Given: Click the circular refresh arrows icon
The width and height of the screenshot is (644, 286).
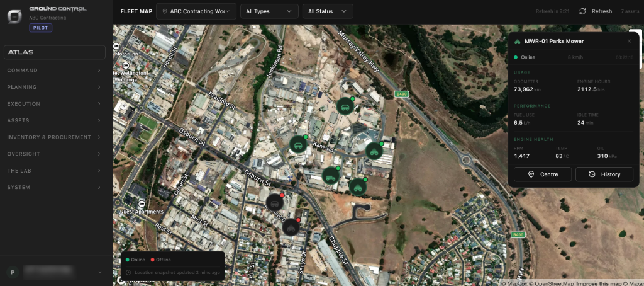Looking at the screenshot, I should tap(582, 11).
